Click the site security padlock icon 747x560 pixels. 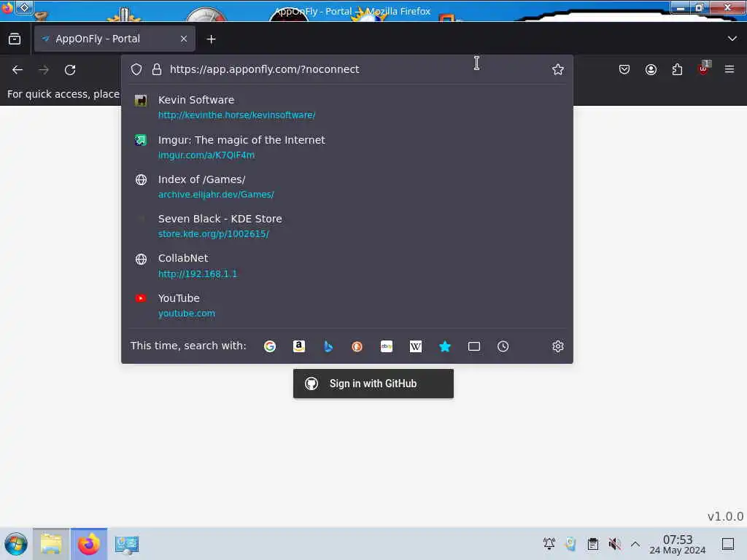157,69
